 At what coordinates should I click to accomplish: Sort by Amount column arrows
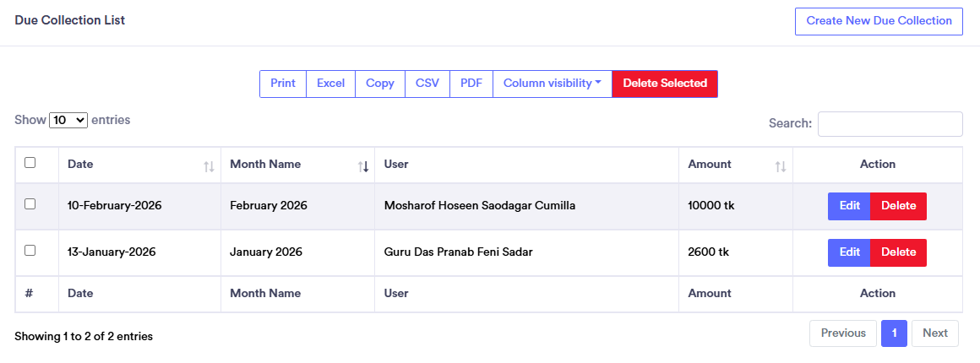click(x=781, y=166)
